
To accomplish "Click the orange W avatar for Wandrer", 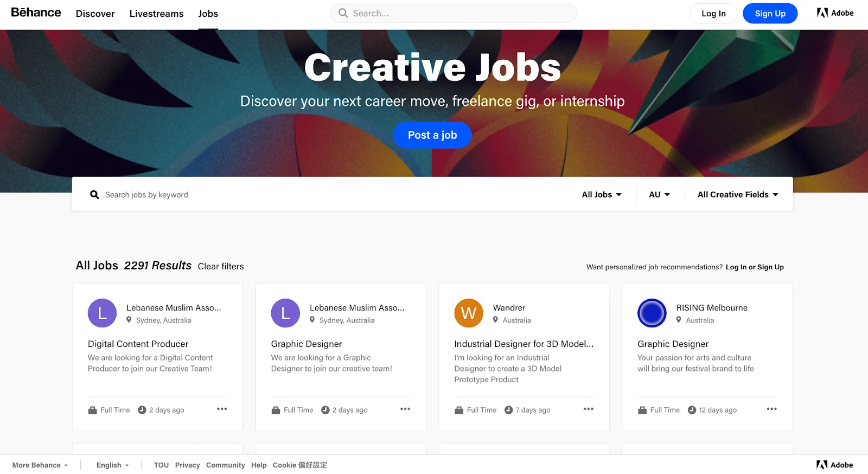I will point(469,313).
